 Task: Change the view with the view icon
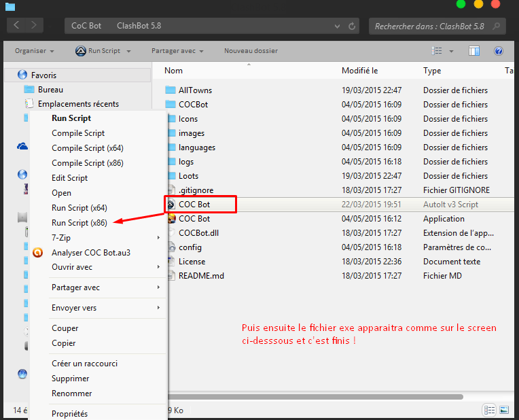tap(437, 51)
